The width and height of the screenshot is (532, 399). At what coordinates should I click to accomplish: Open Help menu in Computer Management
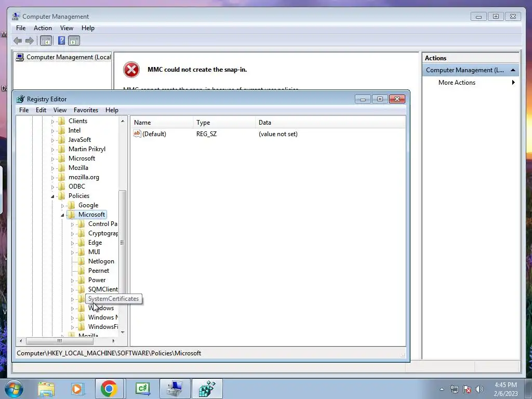tap(88, 28)
